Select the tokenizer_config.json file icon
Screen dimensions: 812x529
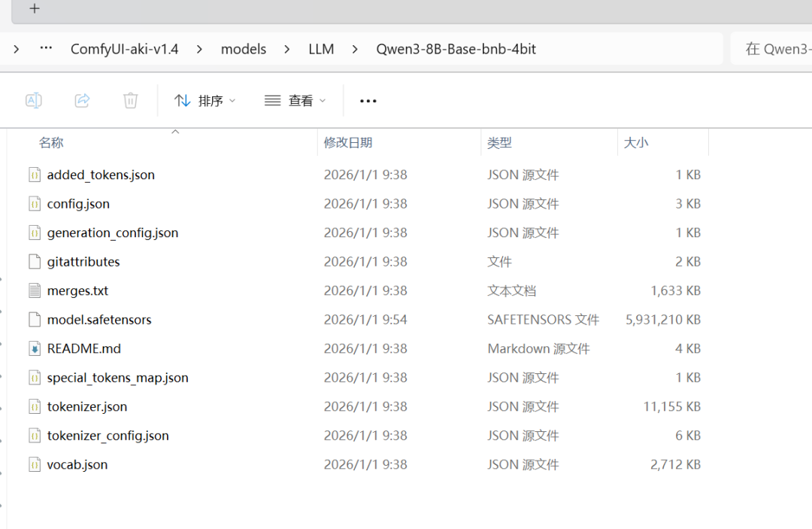[35, 436]
